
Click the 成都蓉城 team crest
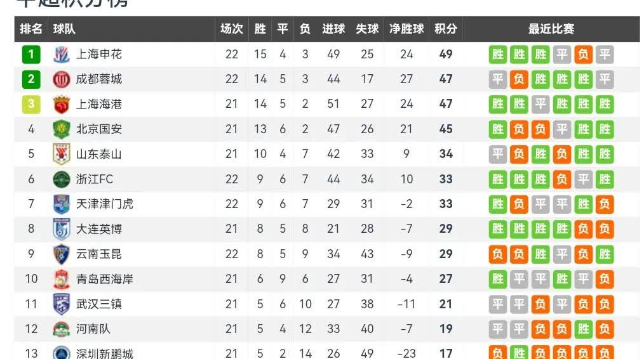coord(61,79)
